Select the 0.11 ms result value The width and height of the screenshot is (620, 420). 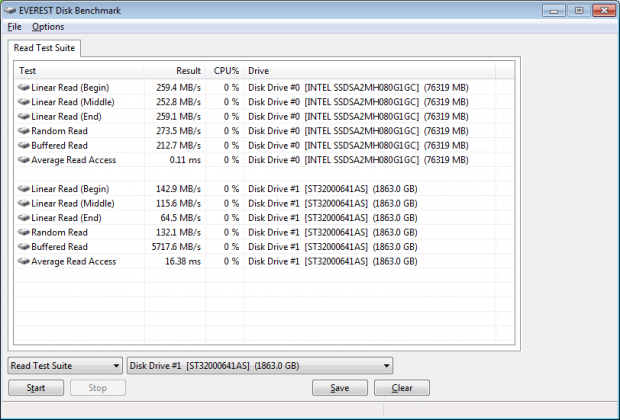[x=185, y=160]
